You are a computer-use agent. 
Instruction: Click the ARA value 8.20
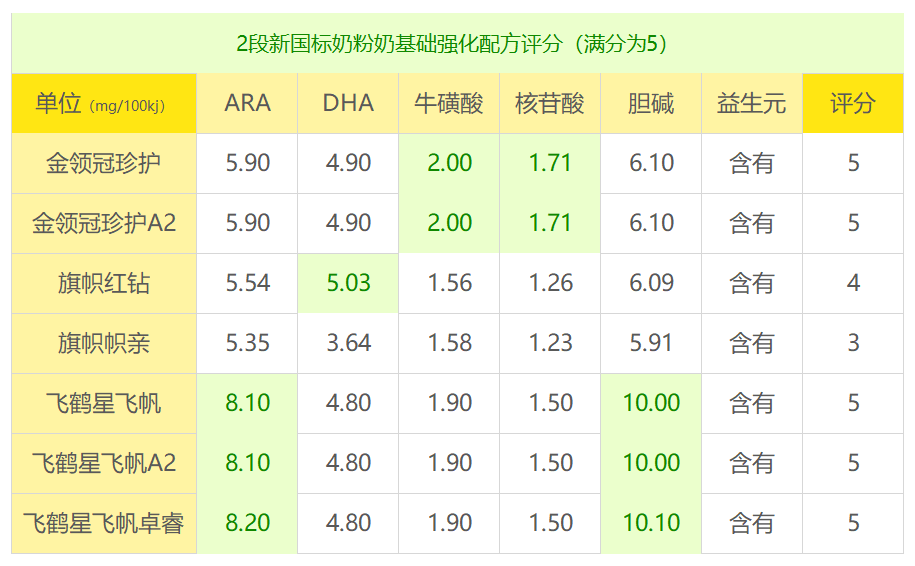[x=247, y=523]
